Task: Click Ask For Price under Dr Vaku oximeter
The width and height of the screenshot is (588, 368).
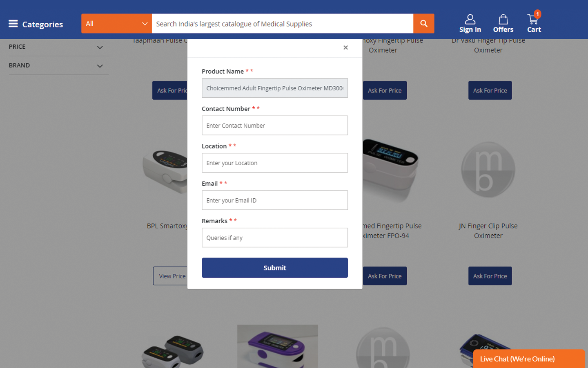Action: tap(490, 90)
